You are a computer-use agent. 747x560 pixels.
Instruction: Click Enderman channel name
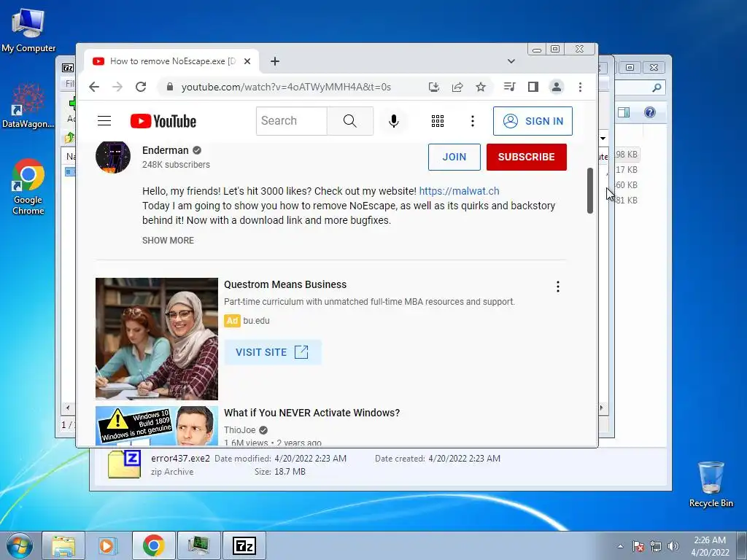(x=166, y=150)
